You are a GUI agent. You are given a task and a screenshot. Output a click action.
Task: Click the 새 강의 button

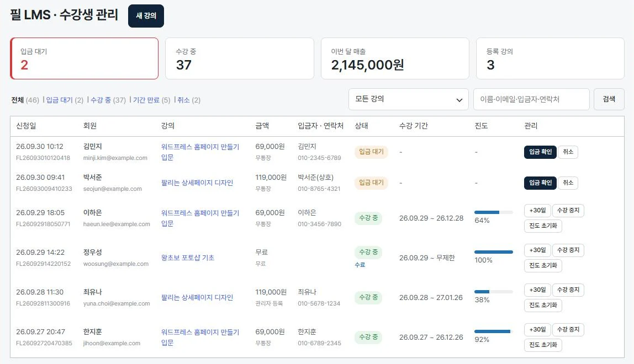(x=146, y=16)
